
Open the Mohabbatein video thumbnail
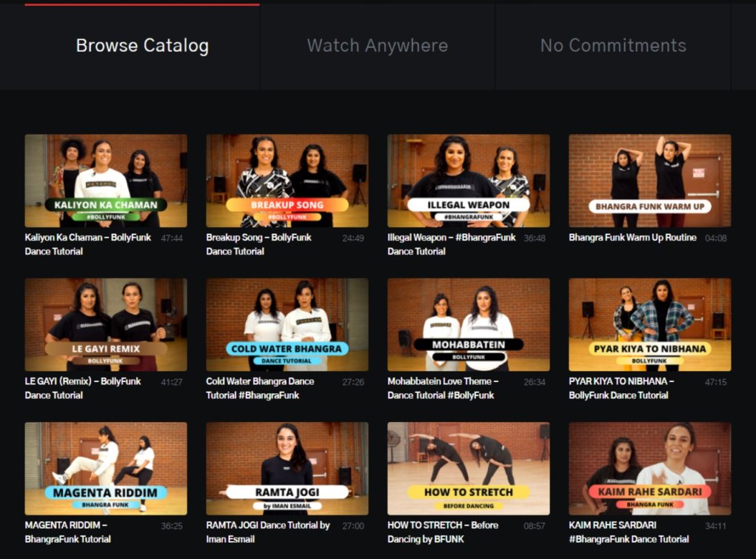[469, 325]
